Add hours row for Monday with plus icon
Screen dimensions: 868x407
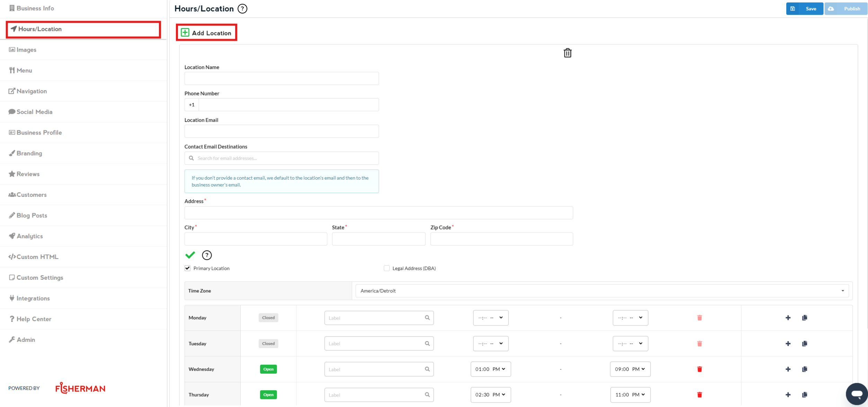click(788, 318)
